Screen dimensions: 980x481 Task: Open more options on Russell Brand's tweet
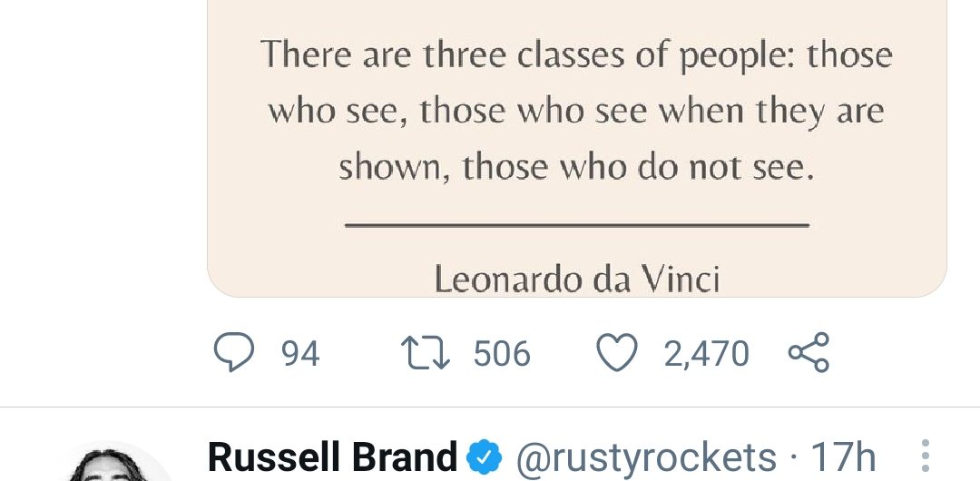925,456
